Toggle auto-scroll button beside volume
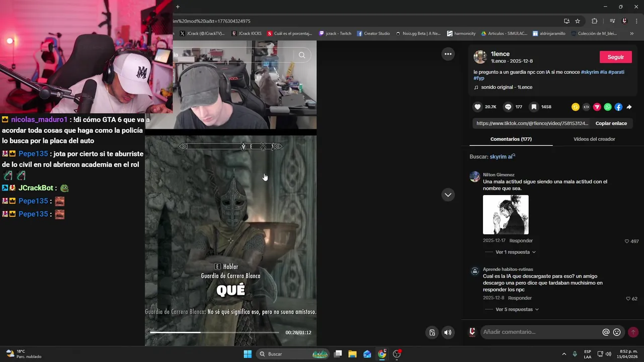The height and width of the screenshot is (362, 644). pyautogui.click(x=432, y=332)
